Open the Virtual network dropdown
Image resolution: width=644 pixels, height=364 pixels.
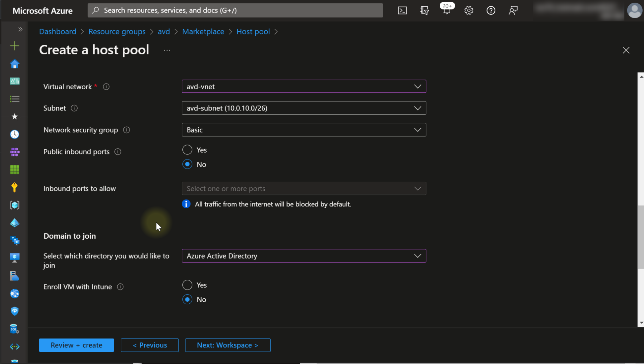tap(303, 87)
